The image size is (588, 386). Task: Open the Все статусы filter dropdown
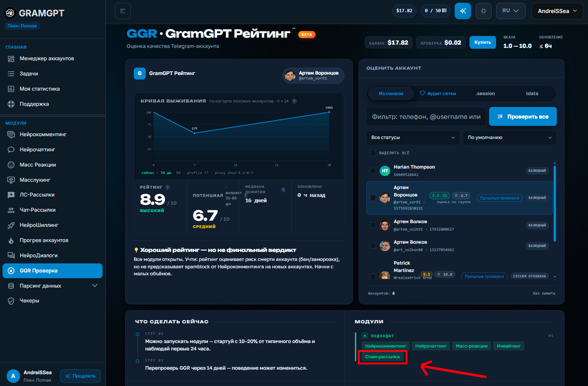pos(413,137)
